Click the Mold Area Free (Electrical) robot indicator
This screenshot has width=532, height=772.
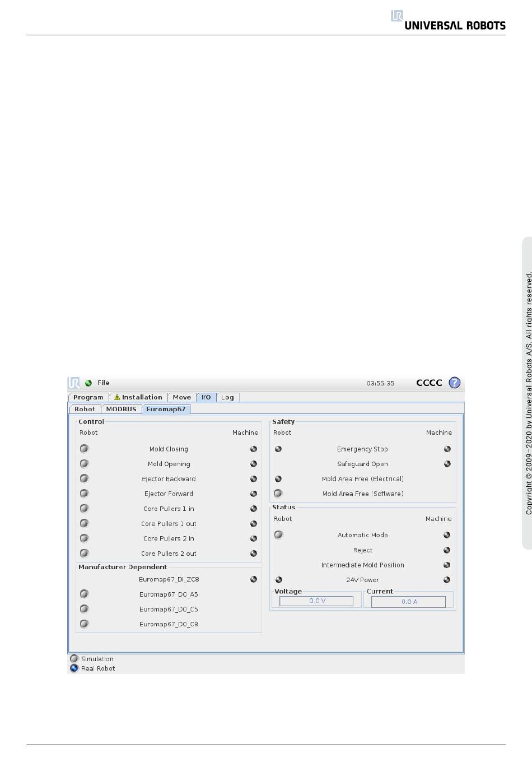pos(278,479)
